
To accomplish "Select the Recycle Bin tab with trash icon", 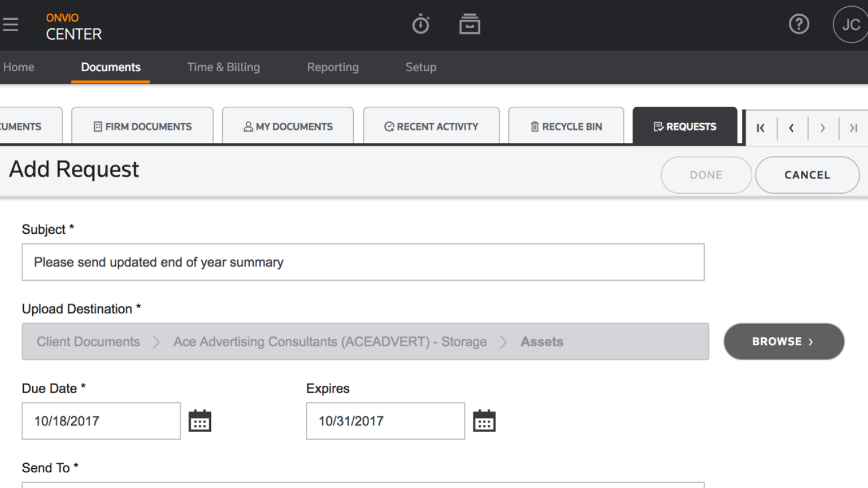I will pyautogui.click(x=566, y=126).
